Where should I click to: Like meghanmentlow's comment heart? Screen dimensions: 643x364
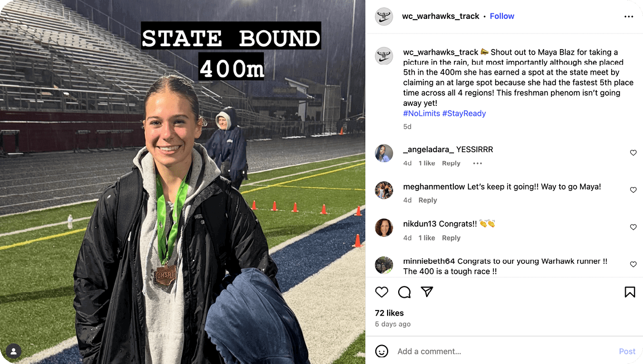pyautogui.click(x=633, y=190)
